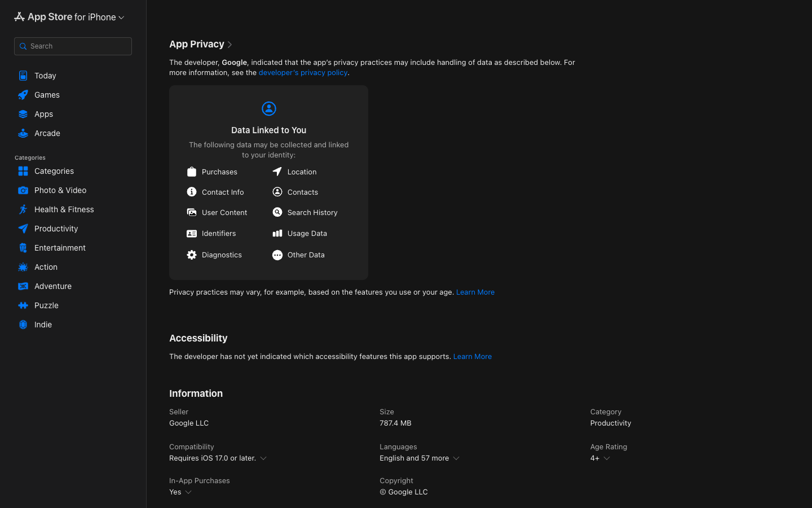
Task: Click the Action burst icon
Action: point(23,267)
